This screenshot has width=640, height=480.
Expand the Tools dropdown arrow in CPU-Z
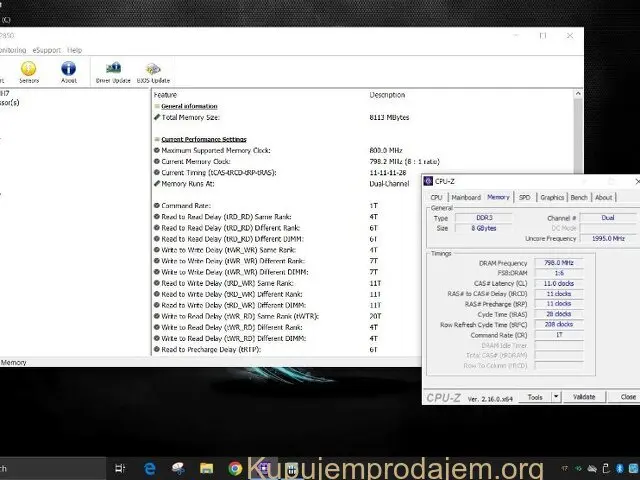tap(556, 397)
